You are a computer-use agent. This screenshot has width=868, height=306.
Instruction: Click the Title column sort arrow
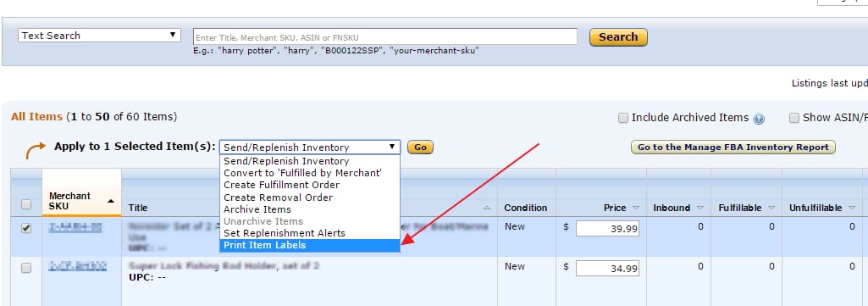pos(487,208)
